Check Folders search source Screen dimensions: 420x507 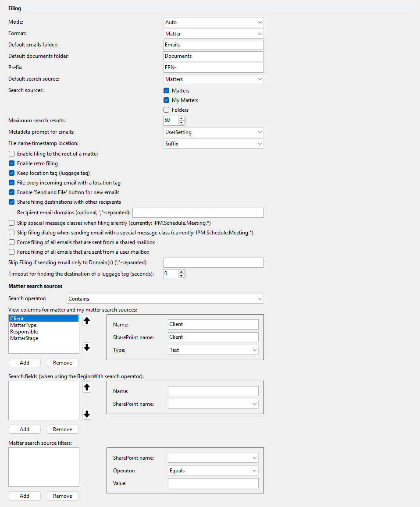tap(166, 110)
